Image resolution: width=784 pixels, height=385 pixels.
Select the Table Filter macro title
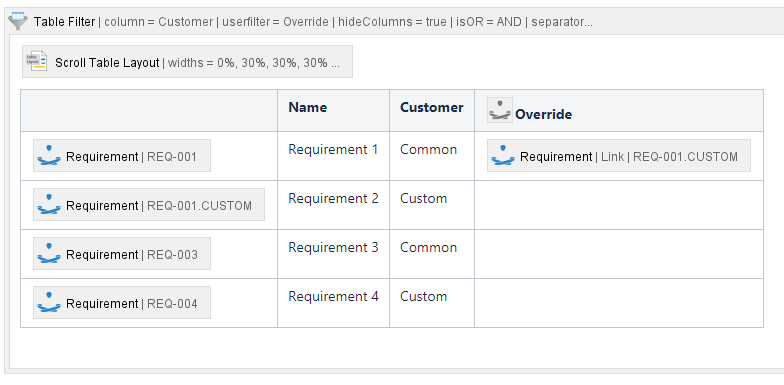[x=64, y=22]
